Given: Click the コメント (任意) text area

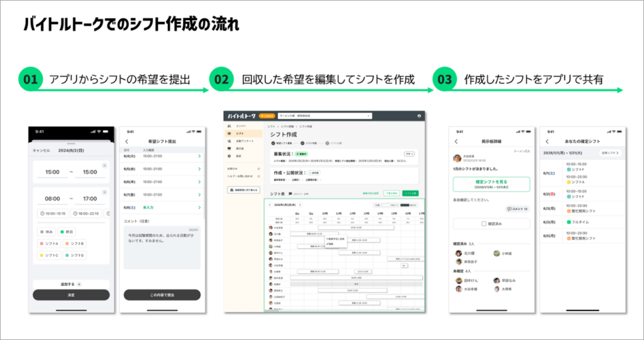Looking at the screenshot, I should pos(162,247).
